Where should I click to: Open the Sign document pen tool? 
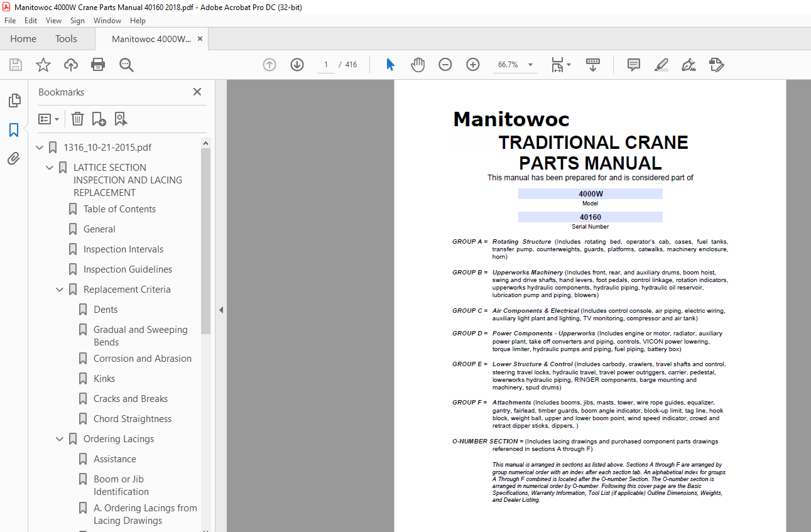(x=689, y=65)
